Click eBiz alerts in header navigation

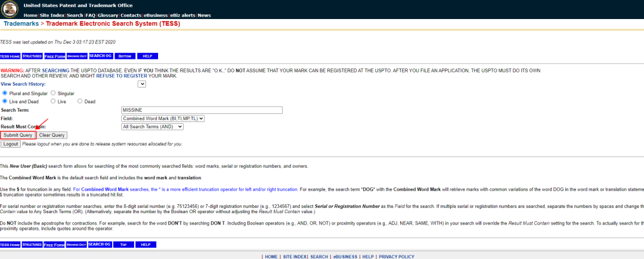[183, 15]
